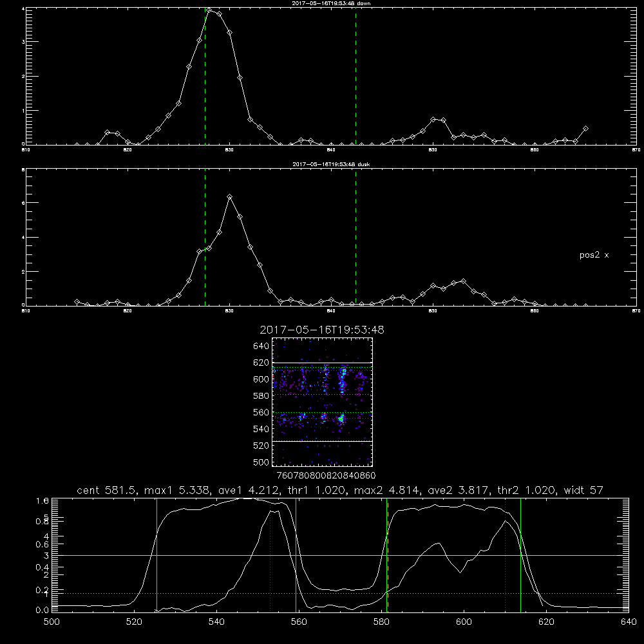Click the rightmost green vertical line in bottom plot

520,555
